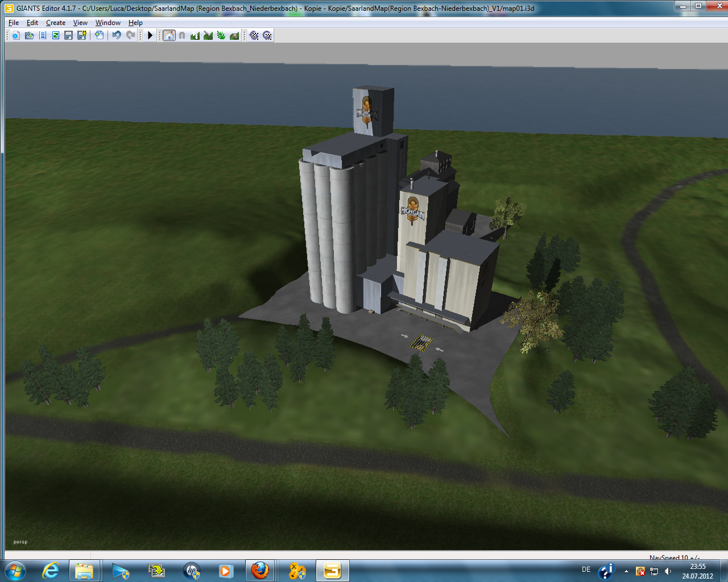
Task: Click the terrain sculpt mode icon
Action: (x=195, y=35)
